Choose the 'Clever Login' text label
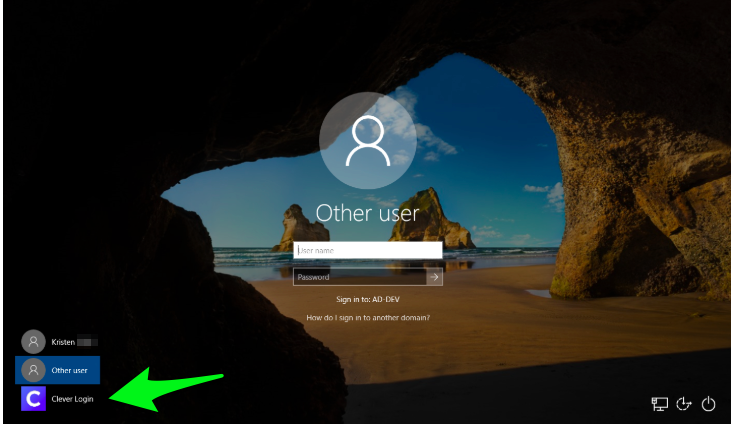Screen dimensions: 731x424 (x=72, y=399)
